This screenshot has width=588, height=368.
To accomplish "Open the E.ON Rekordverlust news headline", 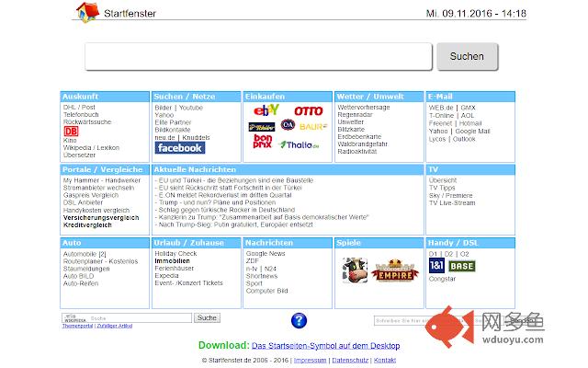I will pyautogui.click(x=223, y=195).
